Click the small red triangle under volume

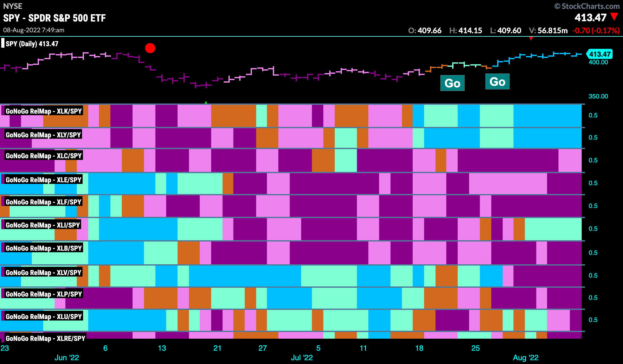click(531, 39)
